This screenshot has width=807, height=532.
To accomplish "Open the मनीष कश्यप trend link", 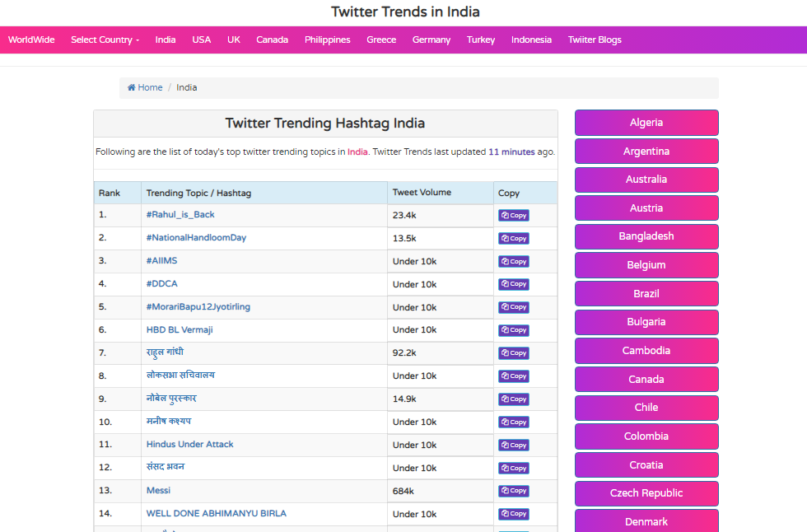I will pos(168,421).
